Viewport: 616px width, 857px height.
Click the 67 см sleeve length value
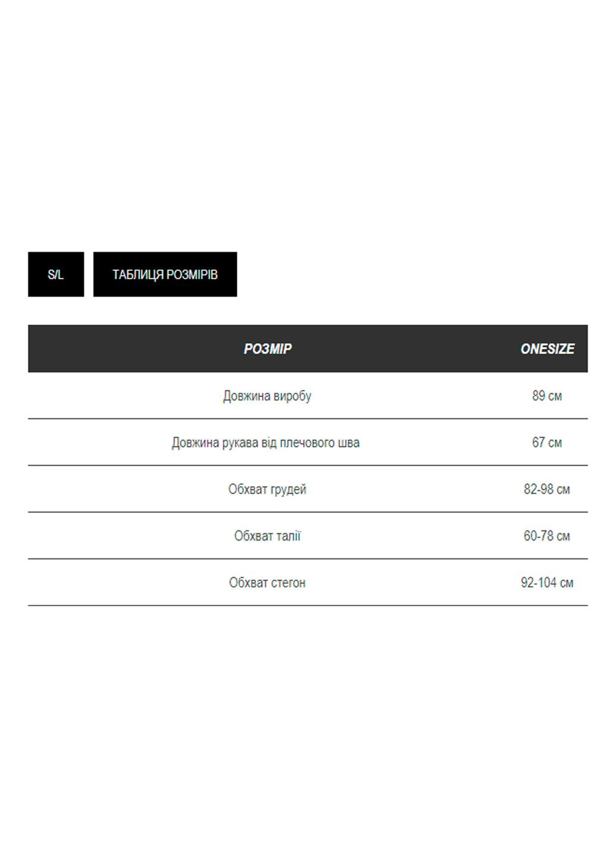tap(547, 443)
